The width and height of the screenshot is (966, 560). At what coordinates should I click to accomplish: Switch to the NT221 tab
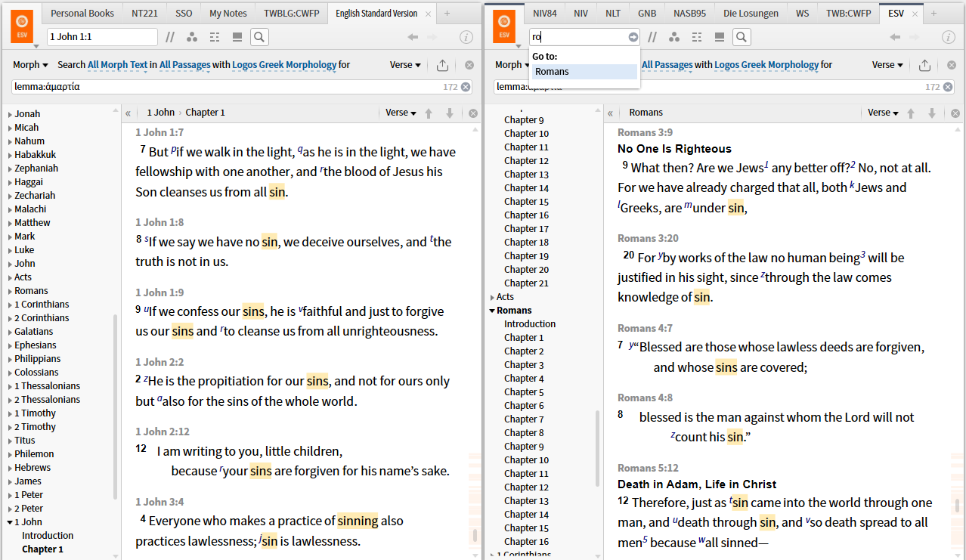tap(145, 13)
